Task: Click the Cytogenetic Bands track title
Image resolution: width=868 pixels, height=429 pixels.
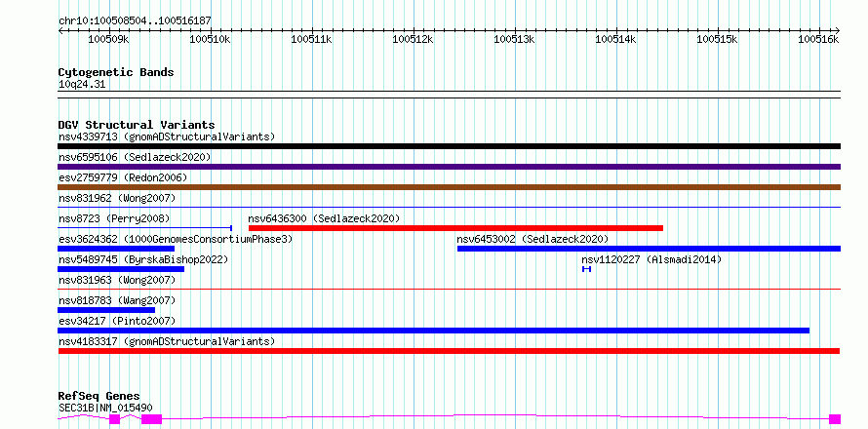Action: [x=116, y=72]
